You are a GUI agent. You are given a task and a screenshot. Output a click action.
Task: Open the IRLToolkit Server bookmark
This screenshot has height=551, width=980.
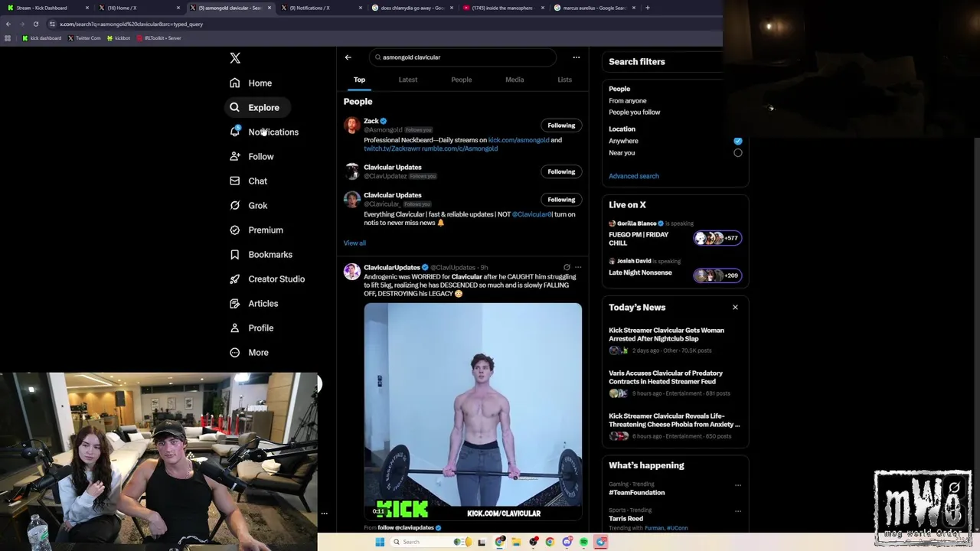158,37
